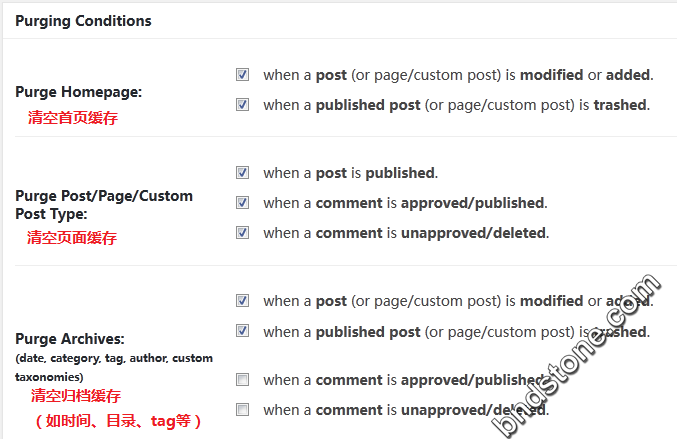The width and height of the screenshot is (677, 439).
Task: Click Purge Homepage 'published post is trashed' text
Action: (457, 105)
